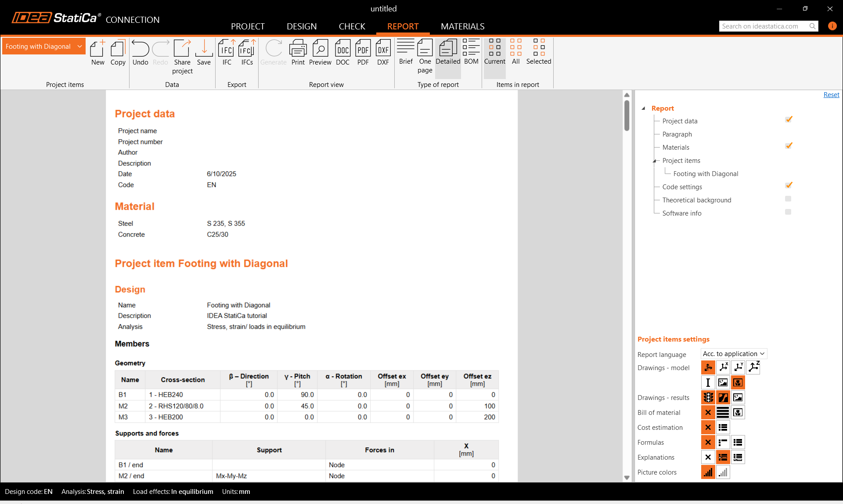Tick the Software info checkbox
Viewport: 843px width, 504px height.
coord(788,212)
